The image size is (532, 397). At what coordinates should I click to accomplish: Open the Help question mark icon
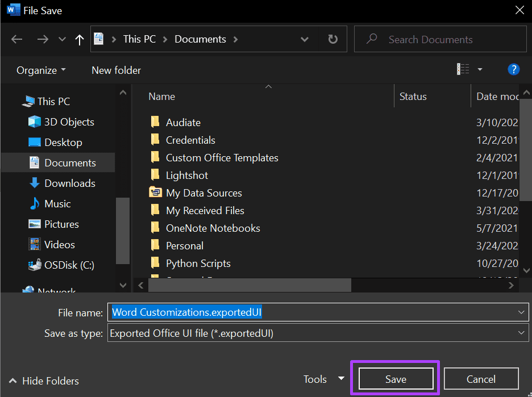[513, 70]
